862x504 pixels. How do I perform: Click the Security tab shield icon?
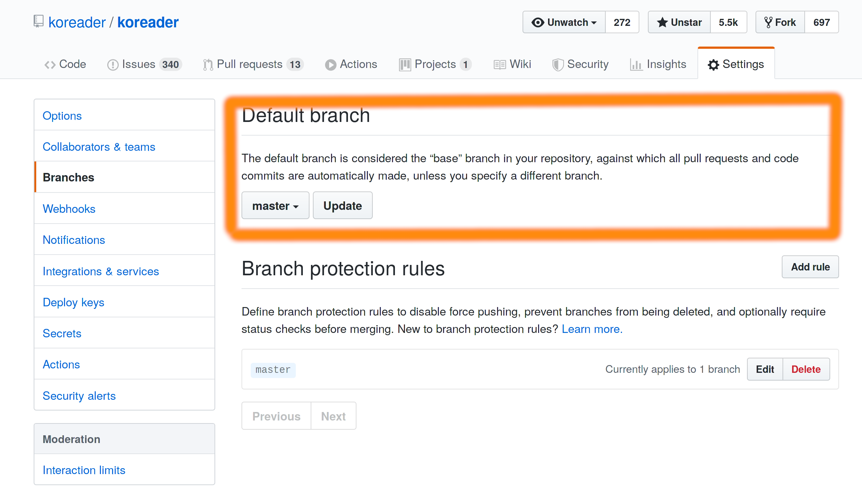tap(558, 65)
